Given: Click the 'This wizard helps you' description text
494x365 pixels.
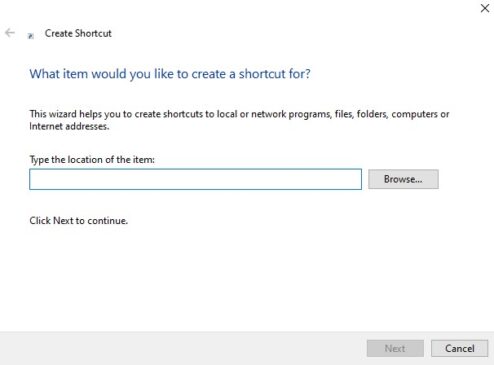Looking at the screenshot, I should pos(239,120).
